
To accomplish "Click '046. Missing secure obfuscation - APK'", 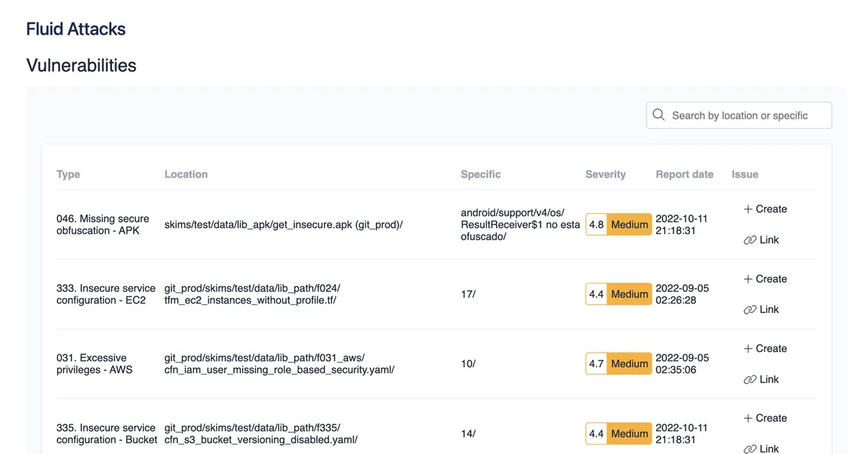I will [103, 225].
